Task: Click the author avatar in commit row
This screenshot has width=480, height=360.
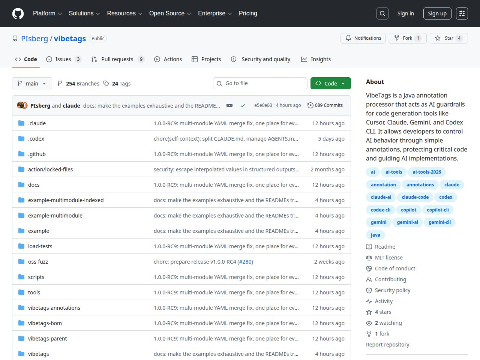Action: point(22,105)
